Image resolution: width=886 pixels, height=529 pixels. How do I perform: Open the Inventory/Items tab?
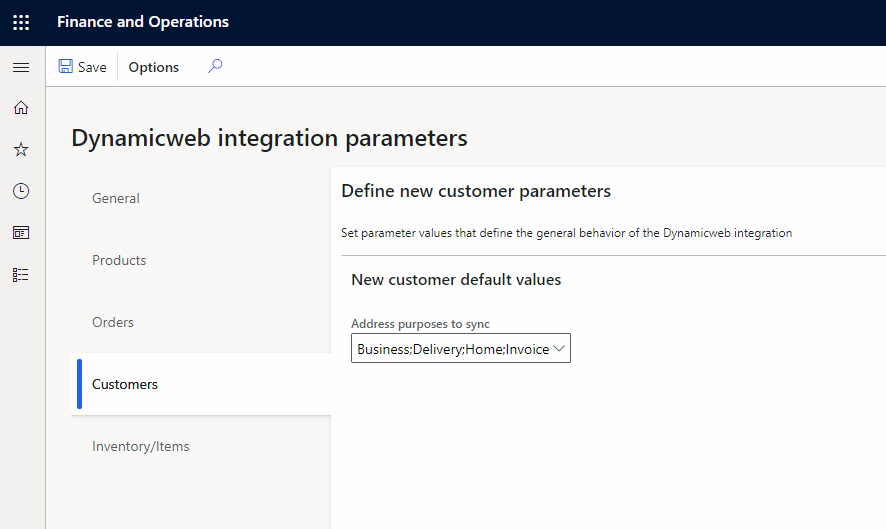(x=141, y=446)
